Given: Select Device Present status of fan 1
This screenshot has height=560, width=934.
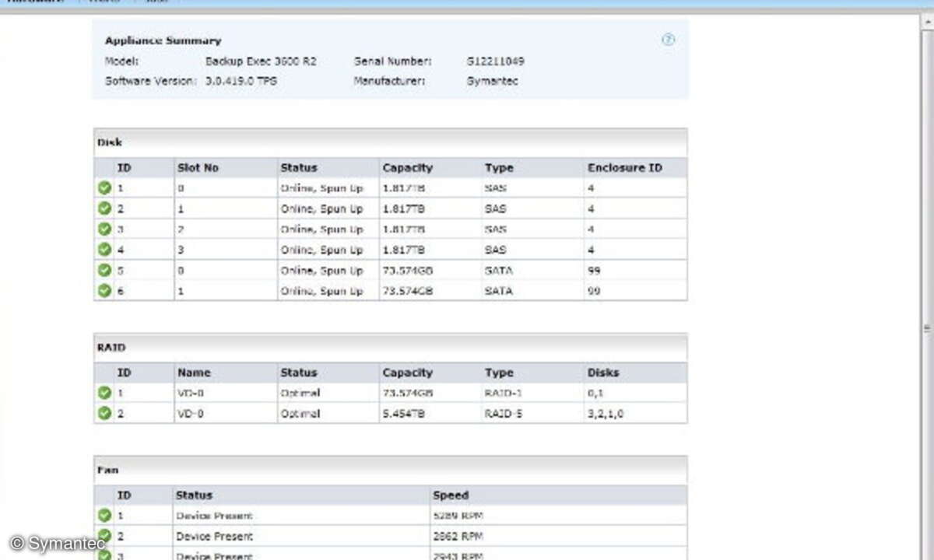Looking at the screenshot, I should [214, 515].
